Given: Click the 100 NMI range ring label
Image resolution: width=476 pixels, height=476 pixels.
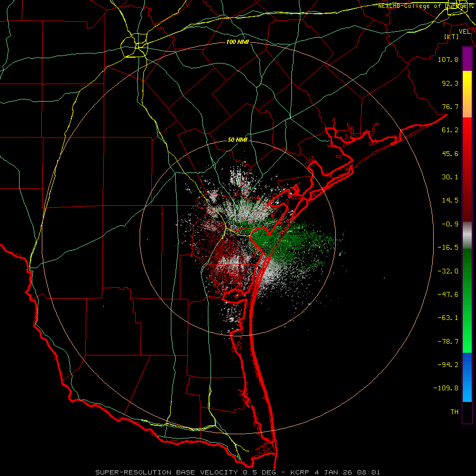Looking at the screenshot, I should point(237,42).
